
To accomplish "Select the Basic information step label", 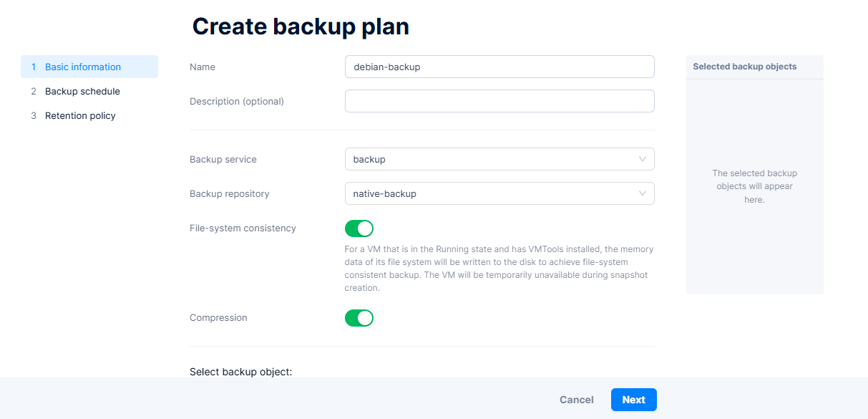I will (83, 67).
